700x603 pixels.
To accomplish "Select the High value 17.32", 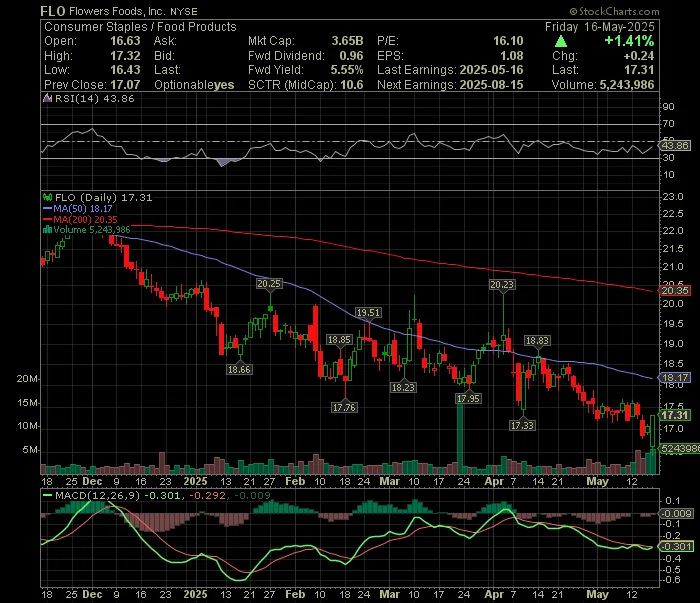I will coord(125,56).
